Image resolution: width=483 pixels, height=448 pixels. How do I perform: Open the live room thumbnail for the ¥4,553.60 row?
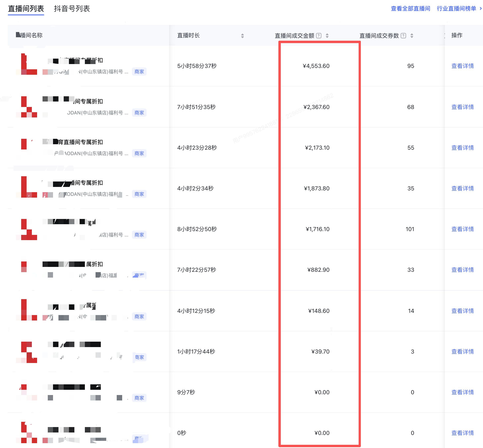tap(26, 64)
